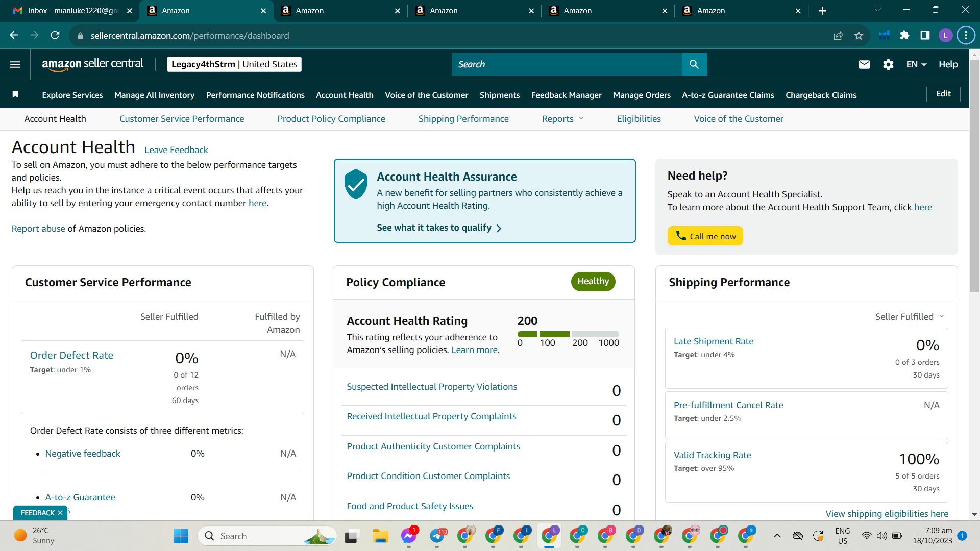Click the search magnifier button
This screenshot has height=551, width=980.
(x=694, y=64)
